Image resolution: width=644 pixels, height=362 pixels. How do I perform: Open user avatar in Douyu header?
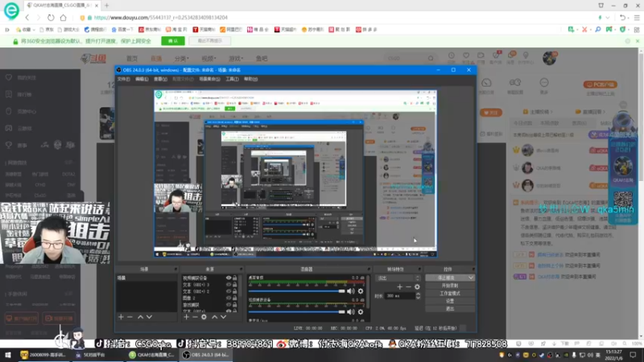tap(549, 58)
